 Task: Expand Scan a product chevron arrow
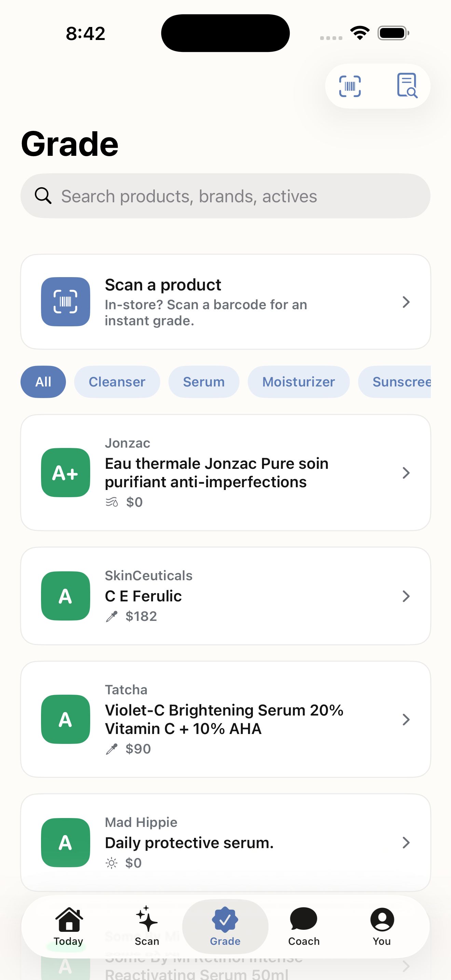[x=406, y=302]
